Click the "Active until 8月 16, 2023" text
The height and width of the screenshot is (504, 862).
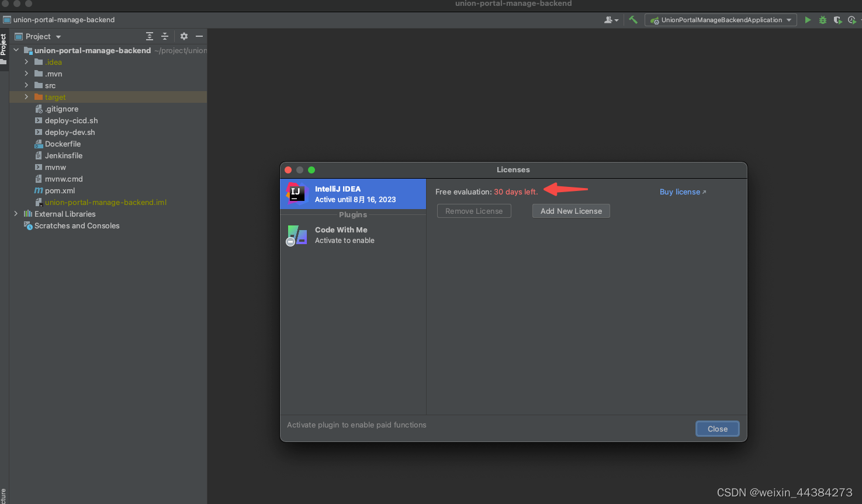click(x=355, y=200)
